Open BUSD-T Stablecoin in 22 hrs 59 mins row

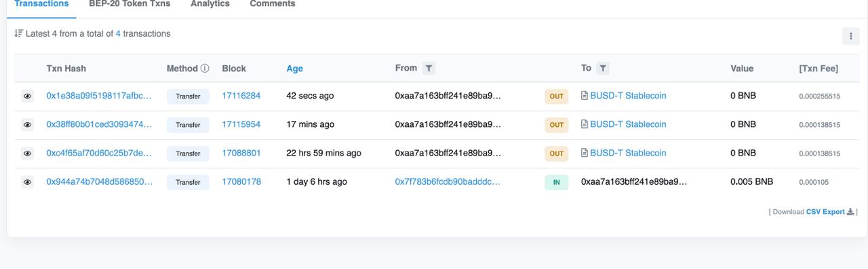coord(628,153)
